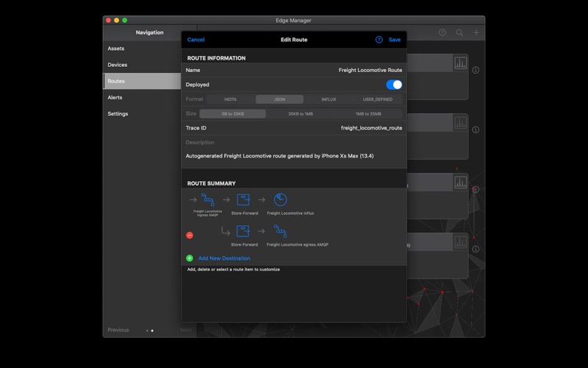Select HIOTA format option

[x=230, y=99]
